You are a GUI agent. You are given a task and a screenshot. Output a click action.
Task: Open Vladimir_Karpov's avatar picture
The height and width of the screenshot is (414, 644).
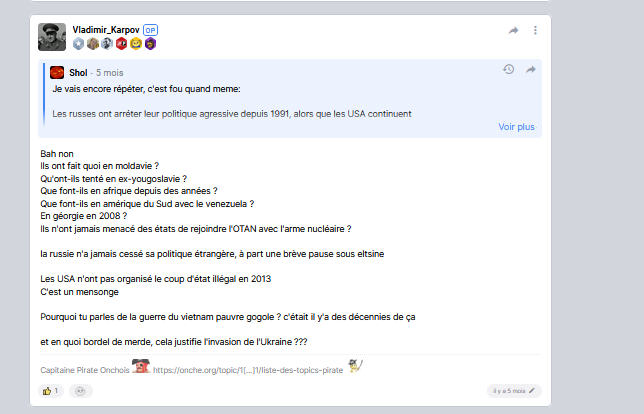[x=52, y=37]
